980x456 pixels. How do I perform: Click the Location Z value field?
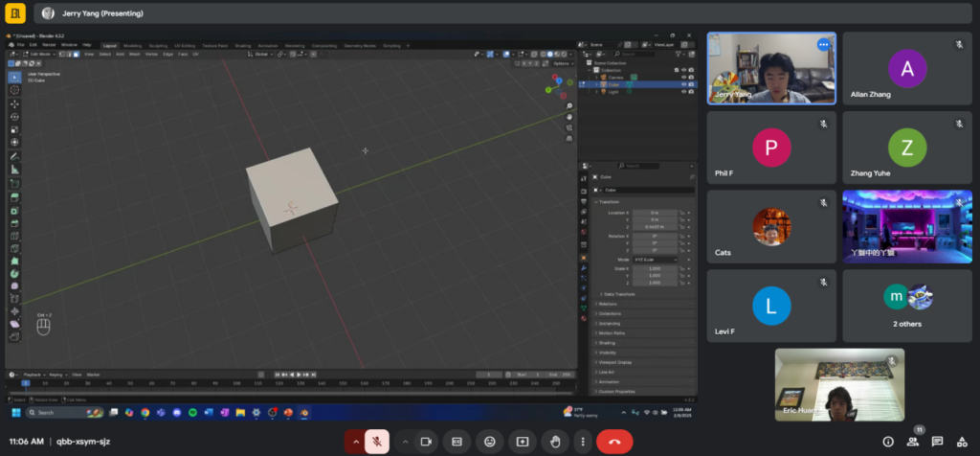(655, 226)
